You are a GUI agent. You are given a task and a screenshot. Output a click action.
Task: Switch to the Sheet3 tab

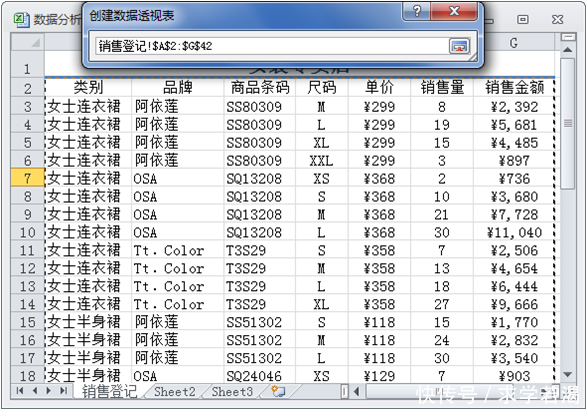(232, 392)
